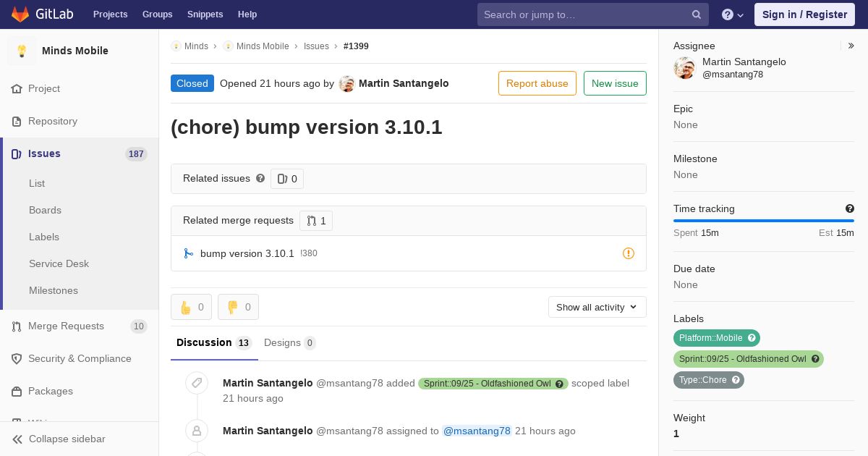Open the bump version 3.10.1 merge request link

tap(247, 253)
